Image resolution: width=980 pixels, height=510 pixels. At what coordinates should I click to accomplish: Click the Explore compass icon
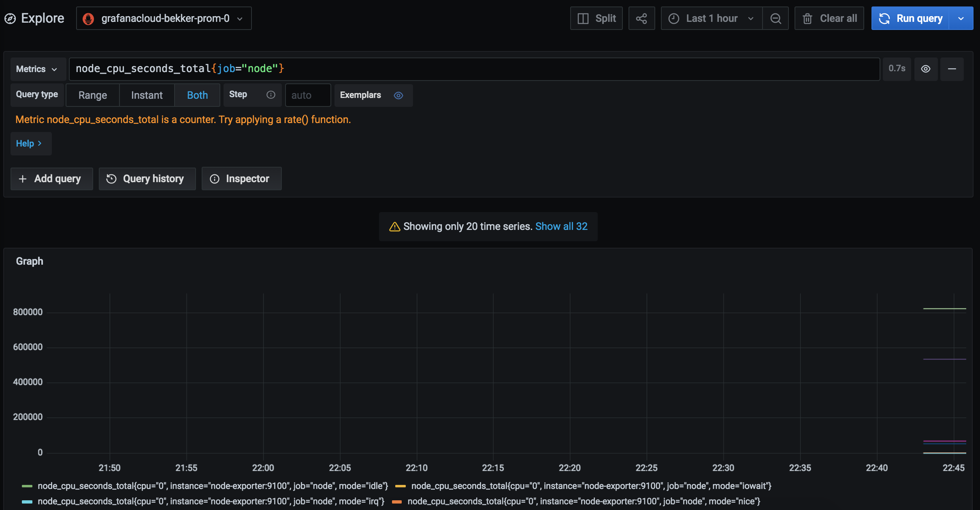point(10,18)
